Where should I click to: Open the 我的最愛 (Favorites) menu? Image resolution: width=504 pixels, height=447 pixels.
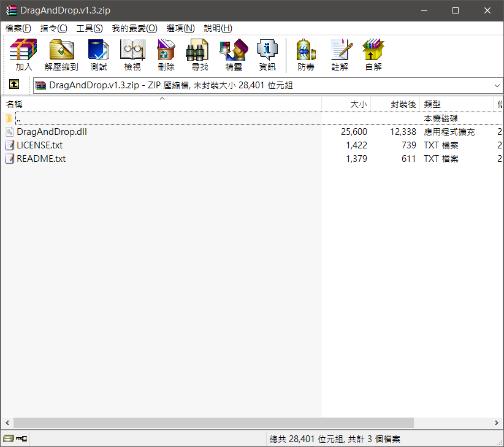coord(134,28)
